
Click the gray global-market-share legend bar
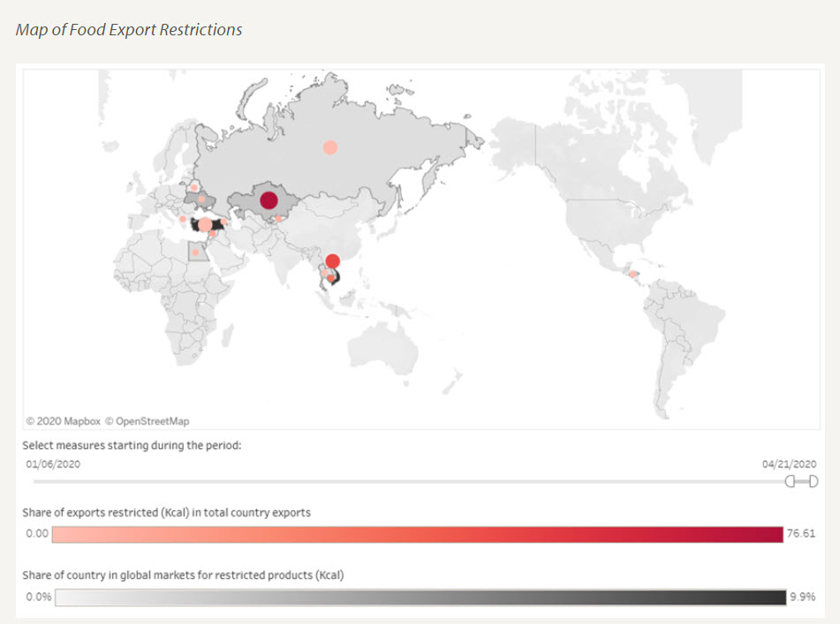tap(420, 598)
